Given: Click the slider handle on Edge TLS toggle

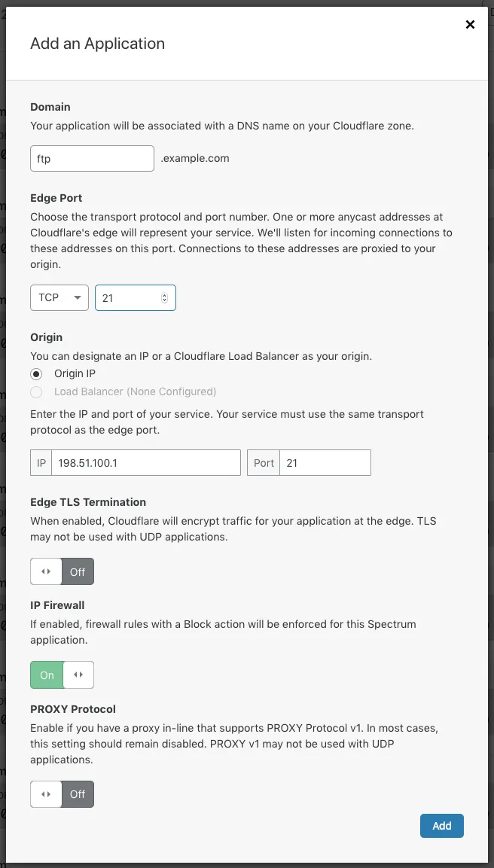Looking at the screenshot, I should pos(45,571).
